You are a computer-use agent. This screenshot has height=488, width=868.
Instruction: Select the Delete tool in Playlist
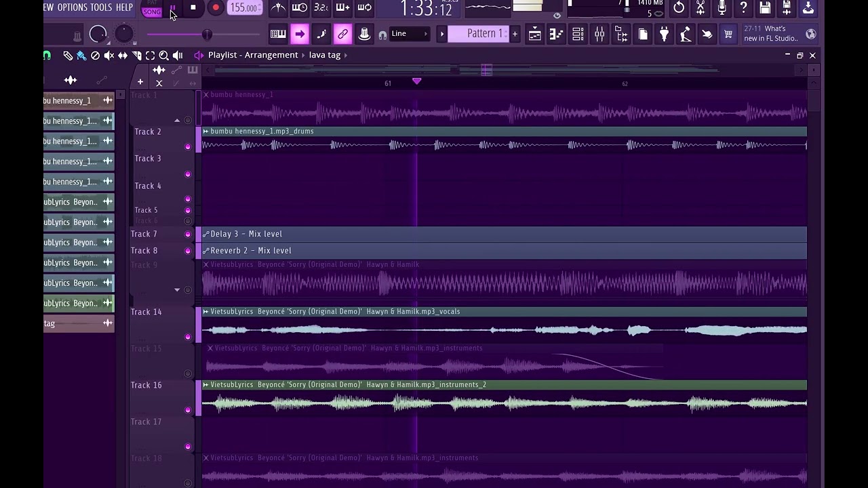point(95,56)
